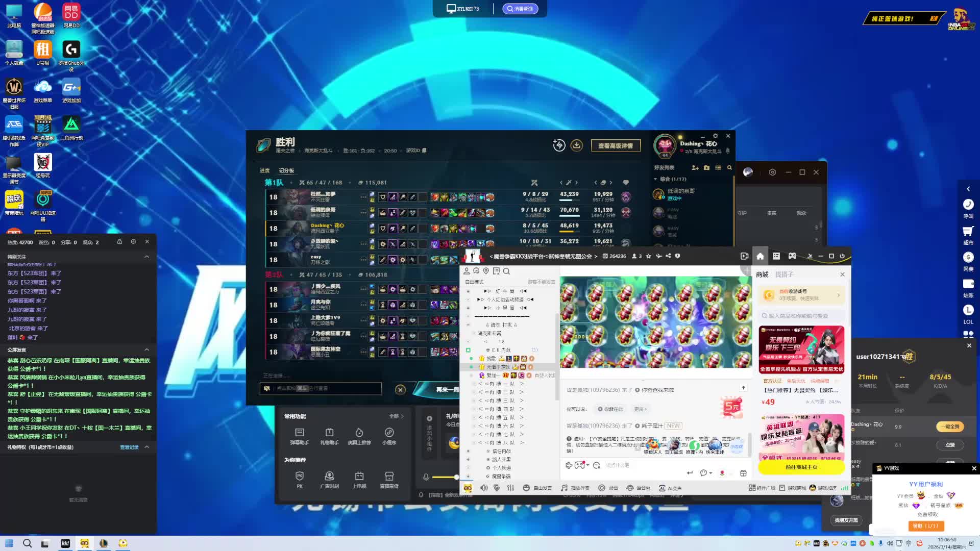Open the 弹幕助手 danmaku assistant
The width and height of the screenshot is (980, 551).
pyautogui.click(x=300, y=432)
